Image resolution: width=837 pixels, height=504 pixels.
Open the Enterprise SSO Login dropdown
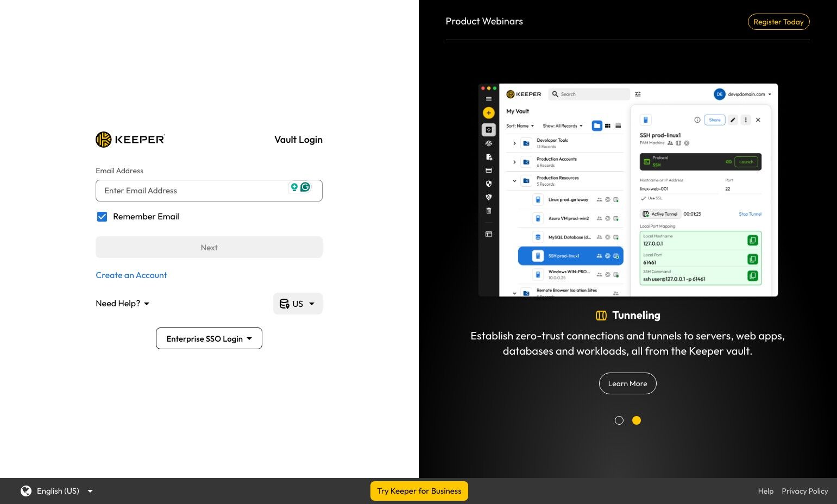tap(209, 338)
